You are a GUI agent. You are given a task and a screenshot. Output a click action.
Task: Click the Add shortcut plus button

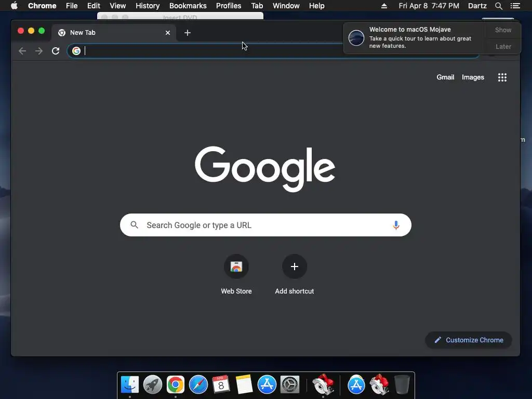click(295, 267)
